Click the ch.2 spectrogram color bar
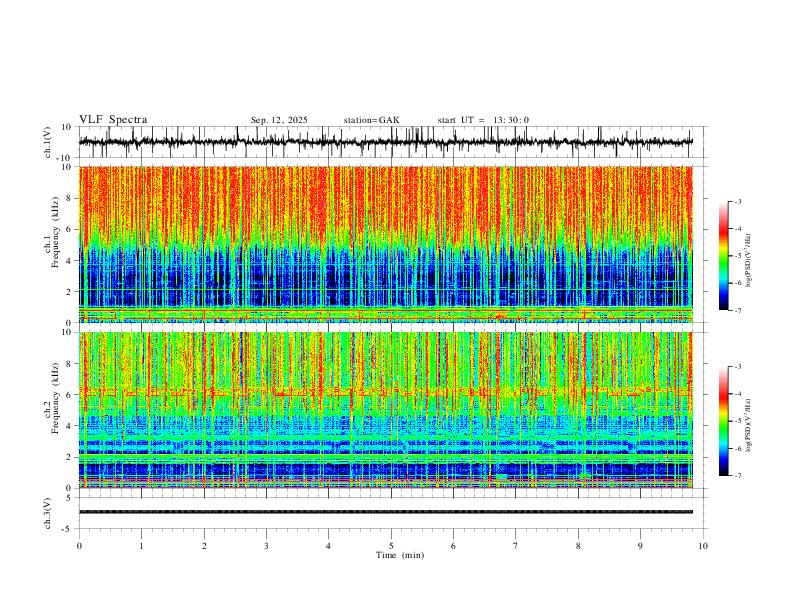The width and height of the screenshot is (792, 612). 724,421
